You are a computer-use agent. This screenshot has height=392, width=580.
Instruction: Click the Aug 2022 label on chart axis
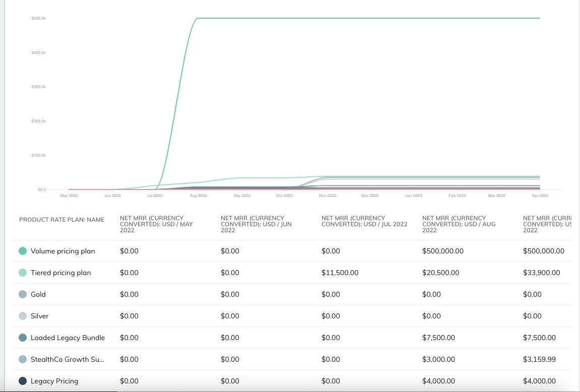coord(199,195)
